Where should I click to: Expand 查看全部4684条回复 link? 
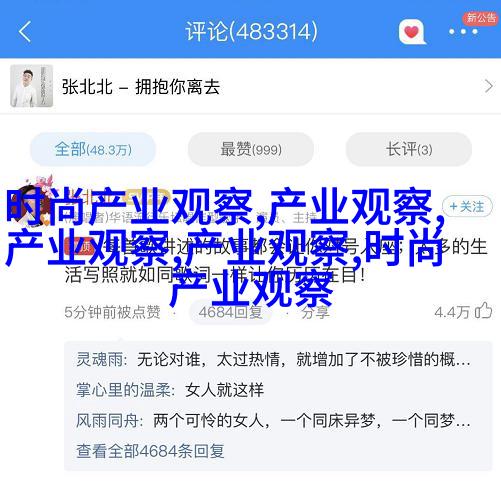[x=150, y=451]
